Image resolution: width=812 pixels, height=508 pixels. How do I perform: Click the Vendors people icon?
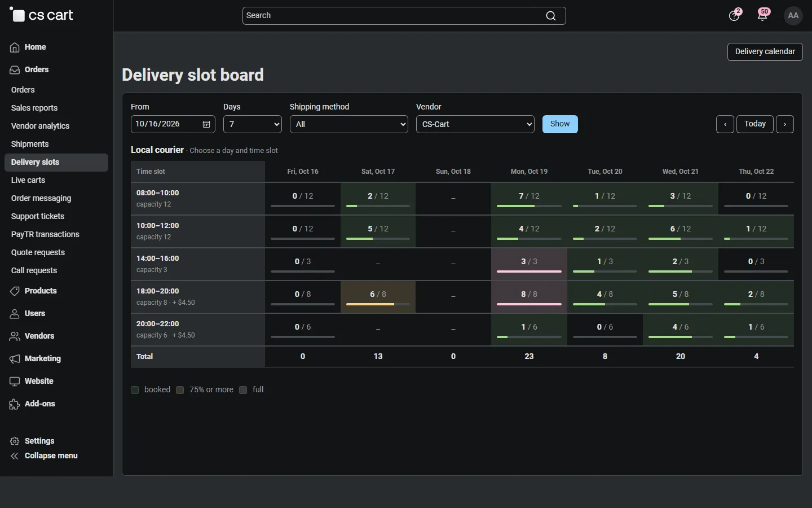(15, 336)
